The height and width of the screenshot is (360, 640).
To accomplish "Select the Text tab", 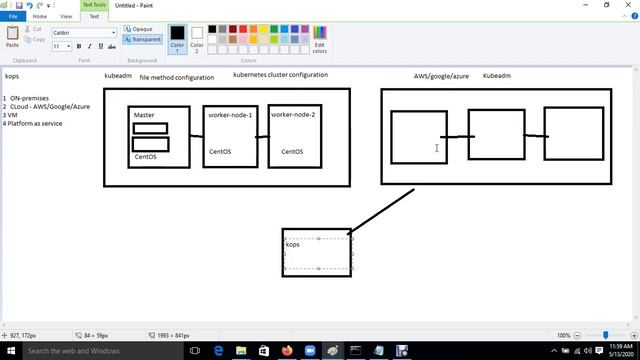I will tap(94, 16).
